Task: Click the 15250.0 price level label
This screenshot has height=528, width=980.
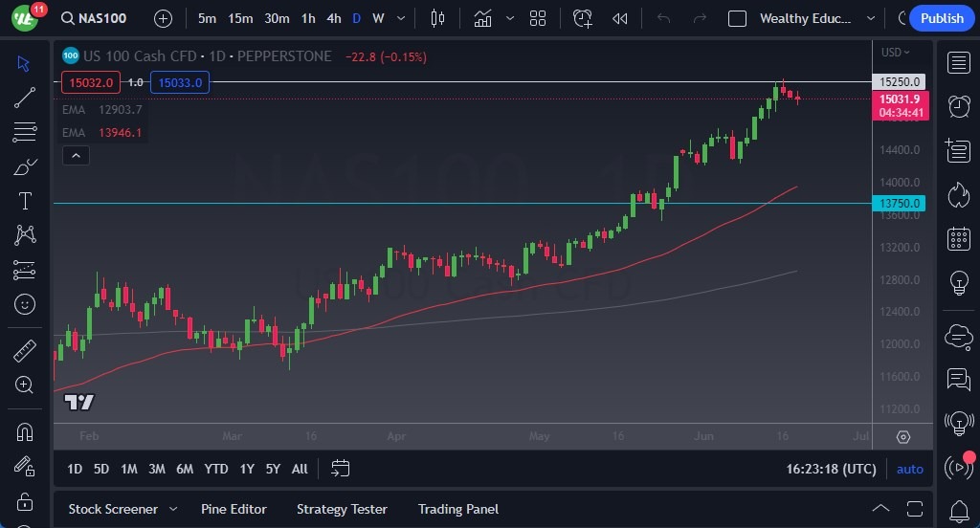Action: click(x=901, y=82)
